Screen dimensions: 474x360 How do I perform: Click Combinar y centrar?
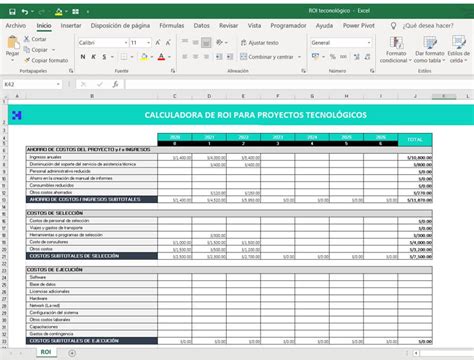tap(267, 57)
